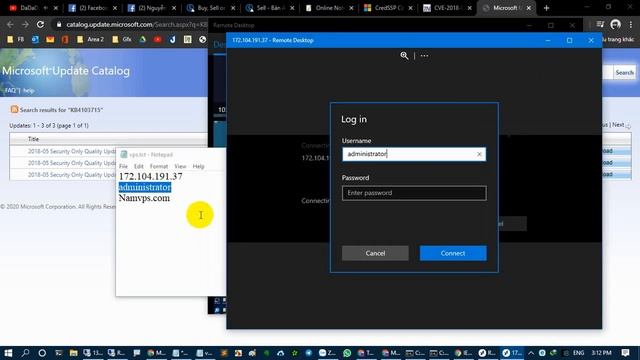Open the three-dots more options in Remote Desktop
This screenshot has height=360, width=640.
pyautogui.click(x=424, y=56)
